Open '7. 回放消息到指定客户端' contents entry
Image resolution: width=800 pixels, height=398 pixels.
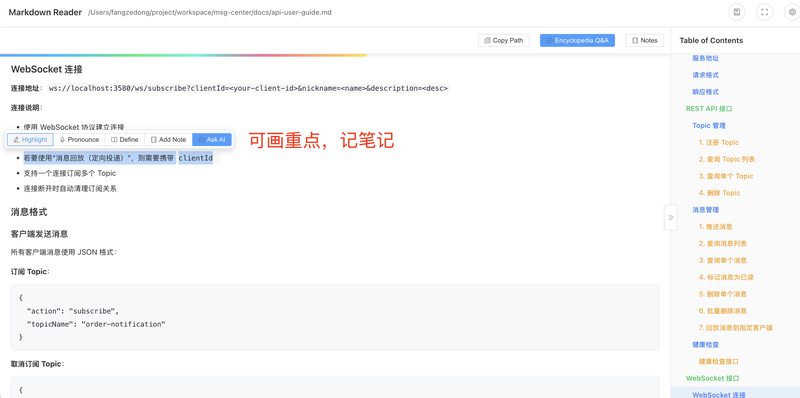pyautogui.click(x=736, y=328)
